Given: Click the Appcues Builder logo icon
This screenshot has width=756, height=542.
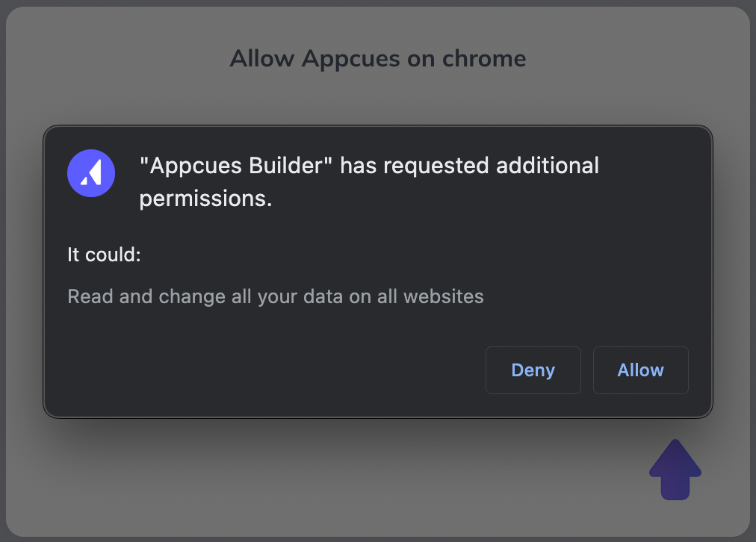Looking at the screenshot, I should 91,173.
